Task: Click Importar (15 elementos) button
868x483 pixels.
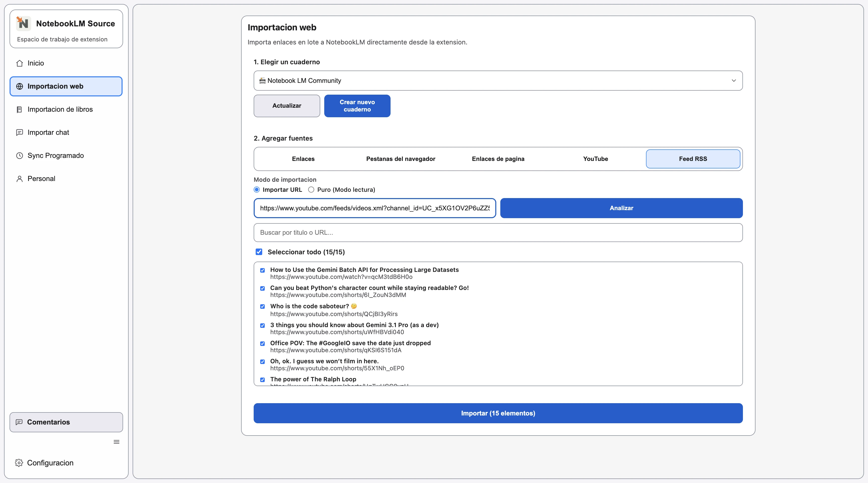Action: pos(498,413)
